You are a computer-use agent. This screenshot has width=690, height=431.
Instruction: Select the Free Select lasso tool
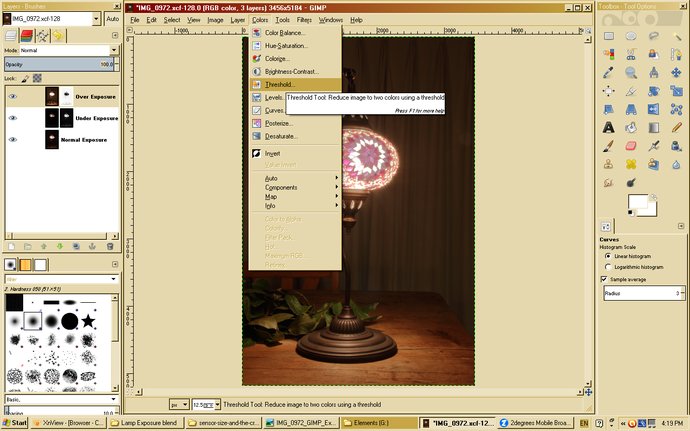(653, 36)
